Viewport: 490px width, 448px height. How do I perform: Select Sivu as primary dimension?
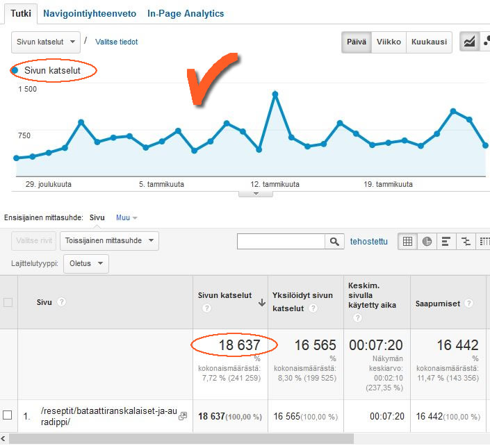[97, 217]
